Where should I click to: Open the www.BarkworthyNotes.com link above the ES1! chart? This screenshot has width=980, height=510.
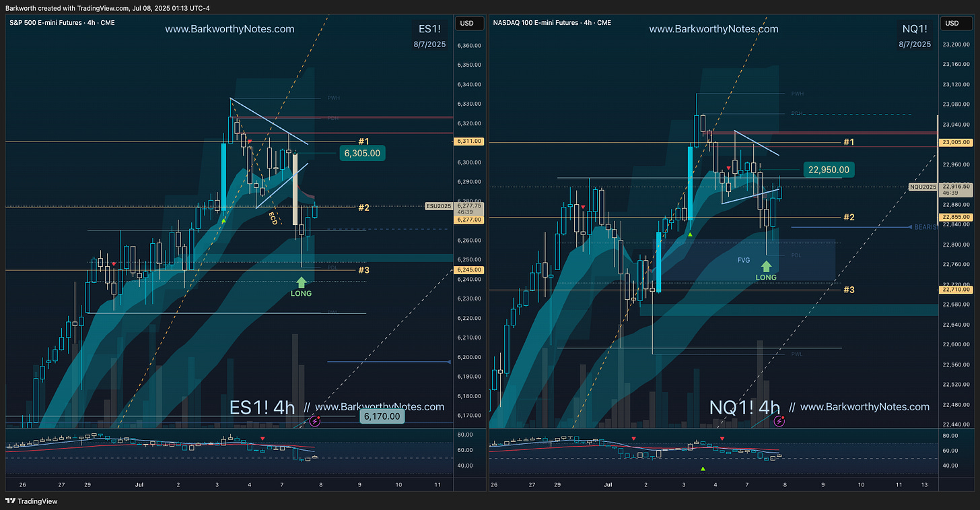click(230, 29)
